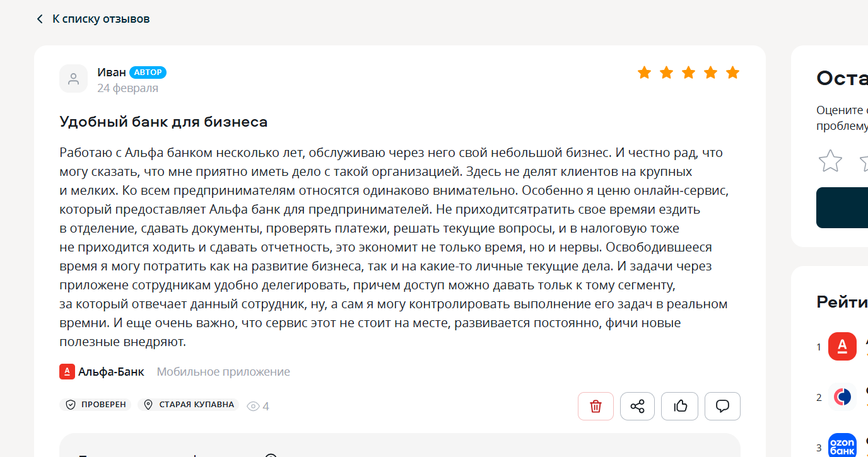Rate one star in the right feedback panel
The image size is (868, 457).
click(830, 161)
